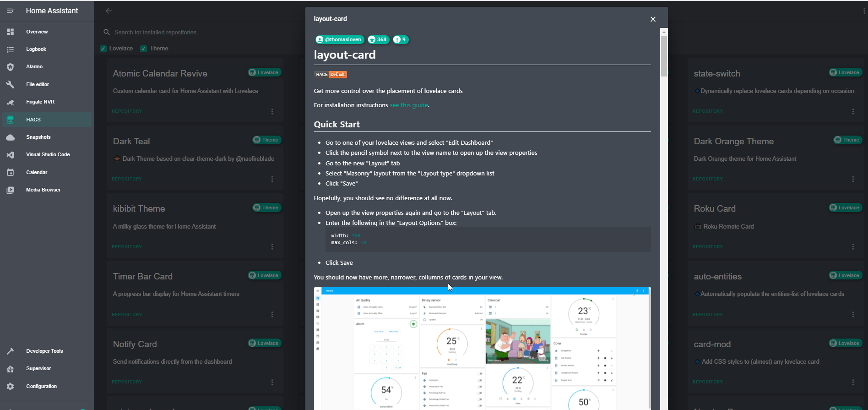
Task: Open Timer Bar Card overflow menu
Action: [x=272, y=314]
